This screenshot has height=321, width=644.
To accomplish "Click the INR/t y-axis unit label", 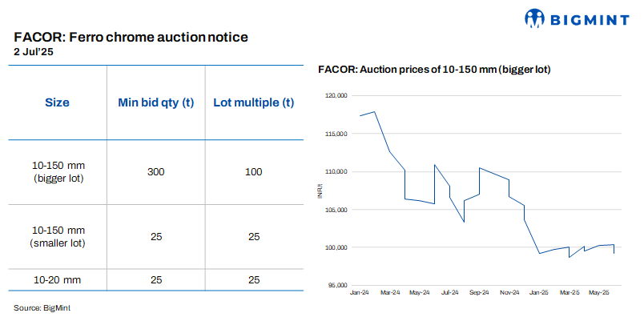I will click(320, 191).
